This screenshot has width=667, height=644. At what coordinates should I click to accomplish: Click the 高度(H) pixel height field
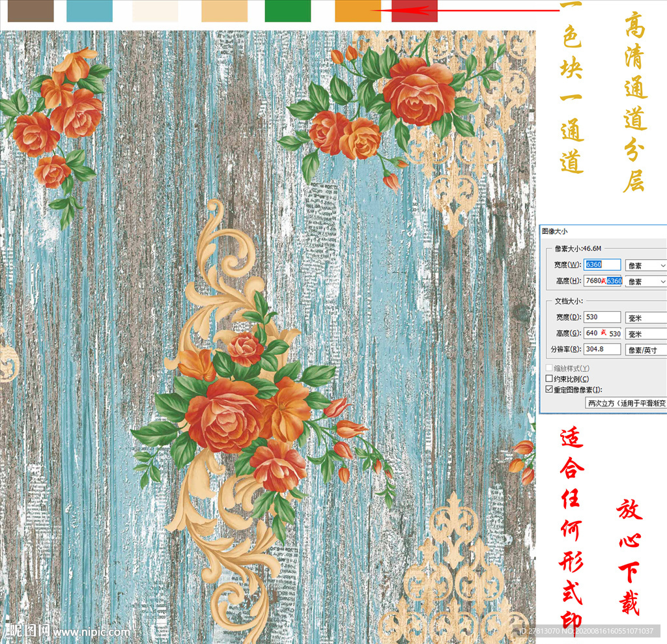pos(603,281)
